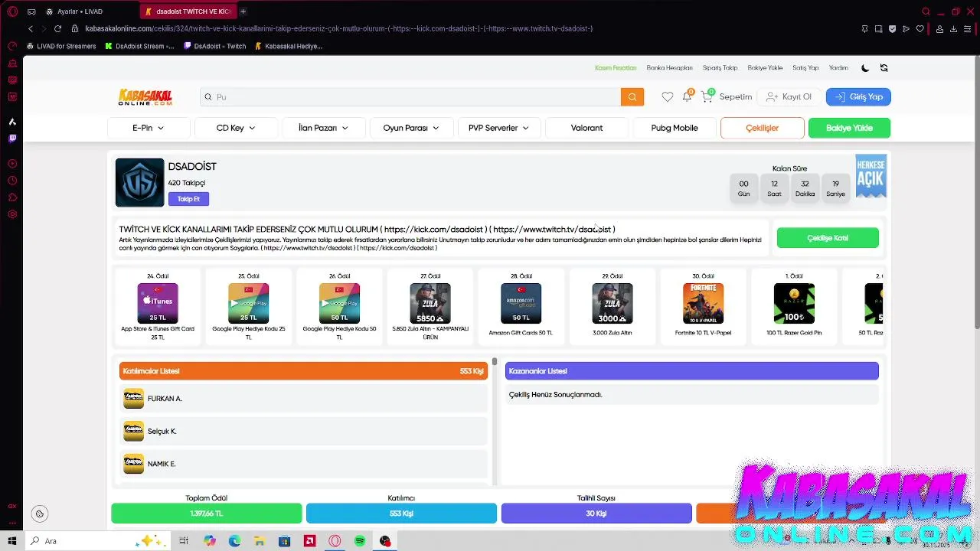Click the Kayıt Ol button

pos(789,97)
